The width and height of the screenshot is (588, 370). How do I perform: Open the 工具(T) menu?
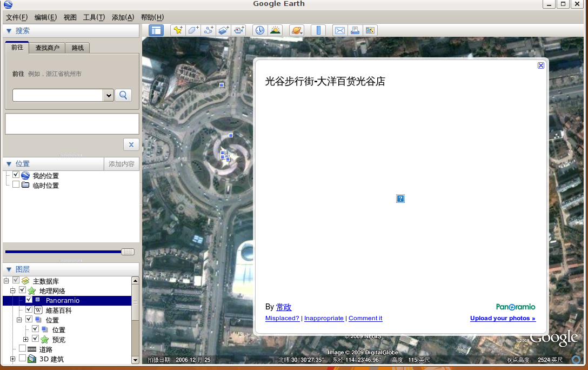[93, 17]
